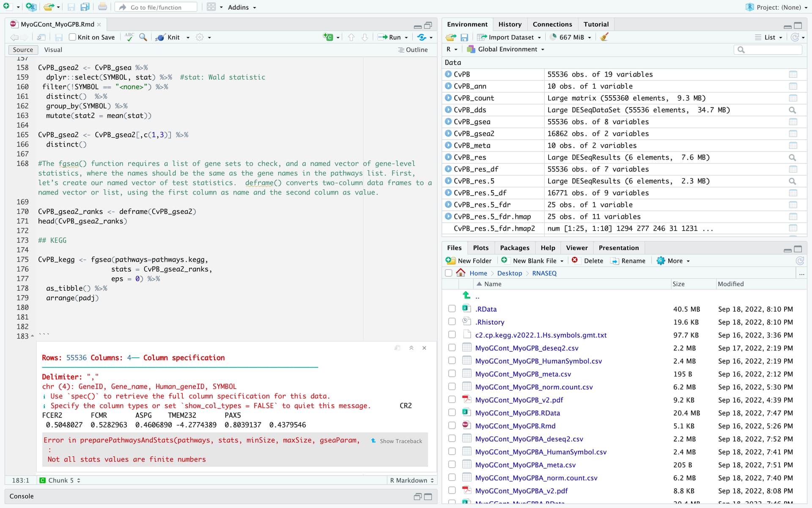Click the Environment search field
812x508 pixels.
(768, 50)
